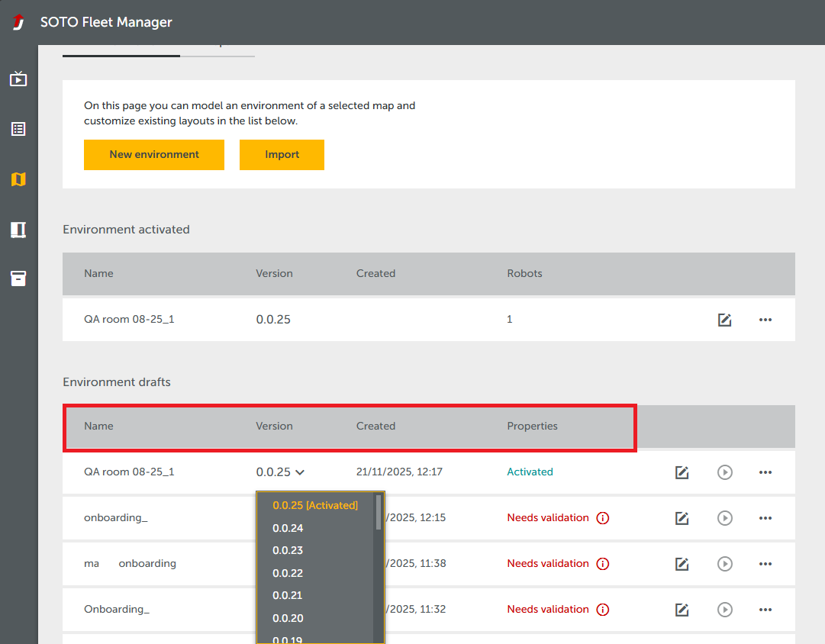
Task: Choose version 0.0.24 from the list
Action: (288, 528)
